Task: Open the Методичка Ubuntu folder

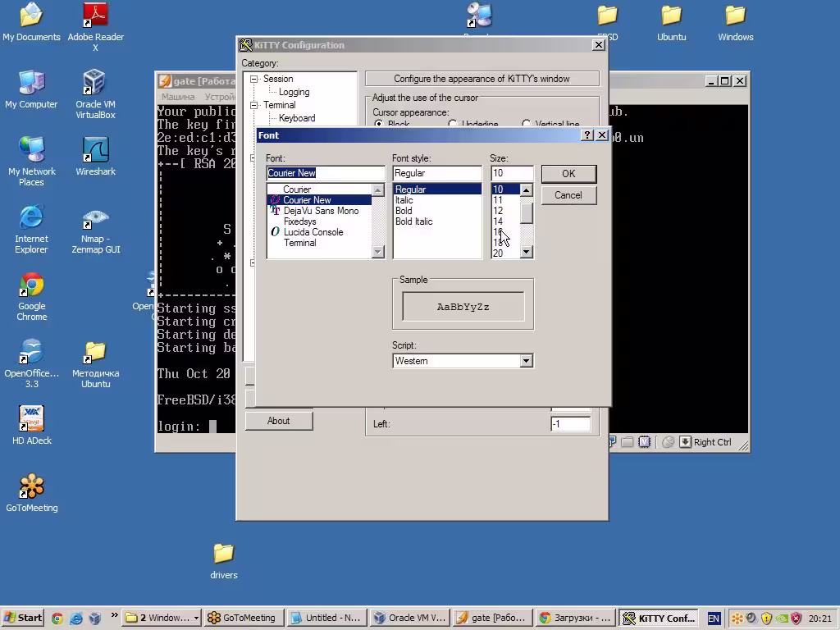Action: tap(95, 363)
